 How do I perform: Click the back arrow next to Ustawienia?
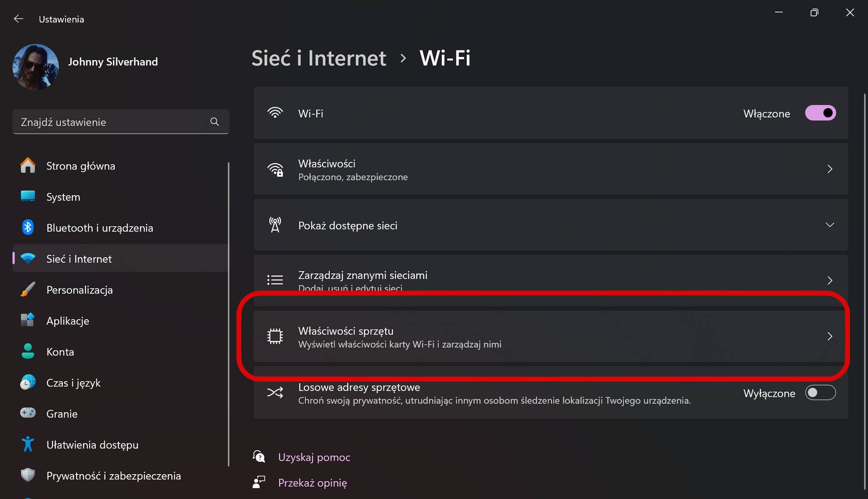[x=19, y=19]
